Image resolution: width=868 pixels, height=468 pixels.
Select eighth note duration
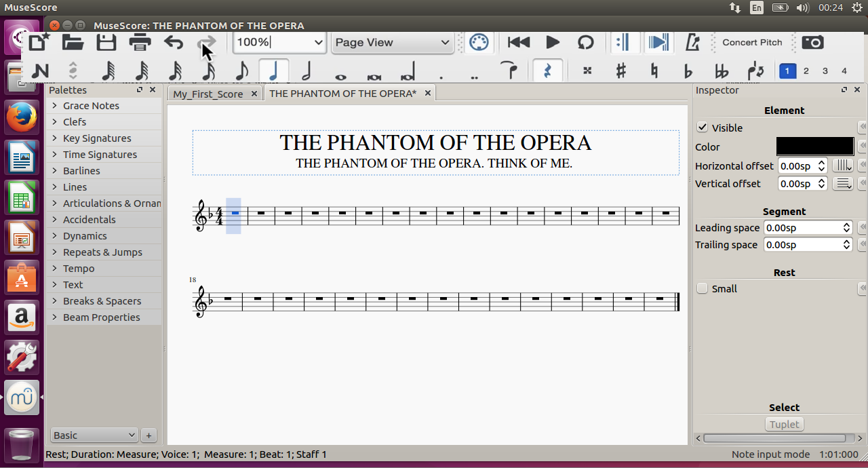[241, 71]
